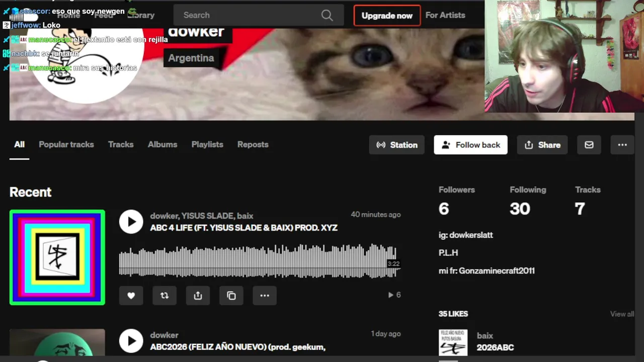Click '1 day ago' timestamp
Image resolution: width=644 pixels, height=362 pixels.
click(x=386, y=334)
